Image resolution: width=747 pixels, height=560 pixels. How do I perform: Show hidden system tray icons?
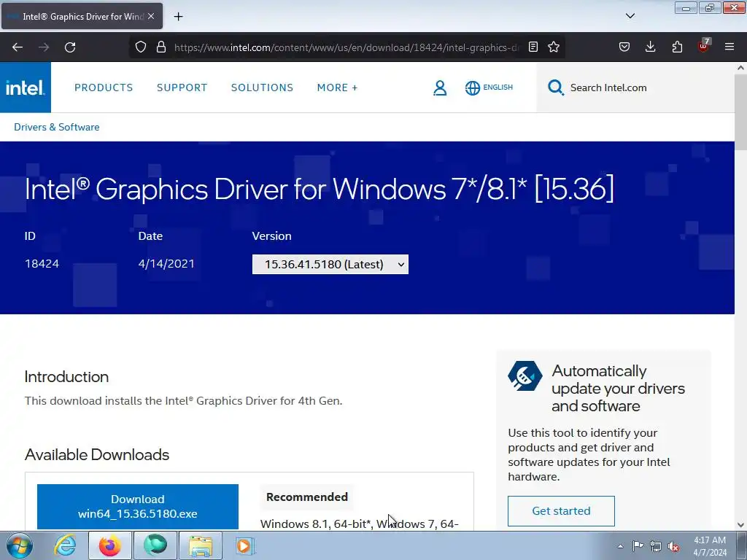[x=620, y=546]
